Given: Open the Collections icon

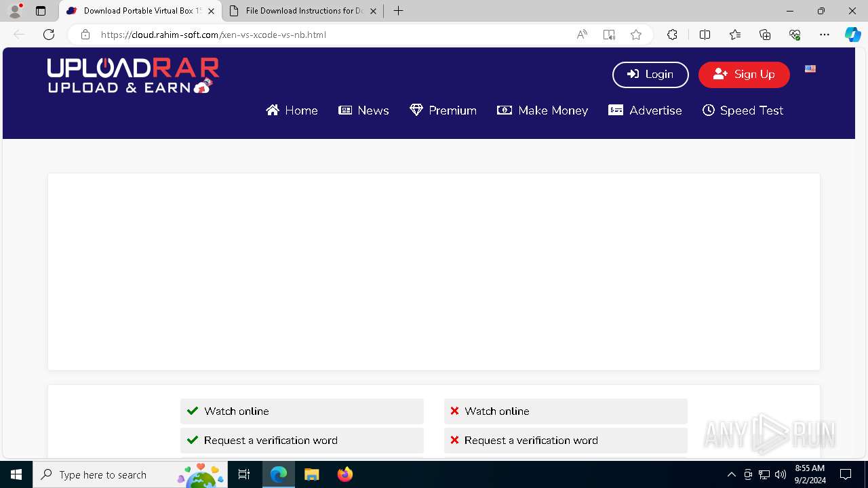Looking at the screenshot, I should click(765, 35).
